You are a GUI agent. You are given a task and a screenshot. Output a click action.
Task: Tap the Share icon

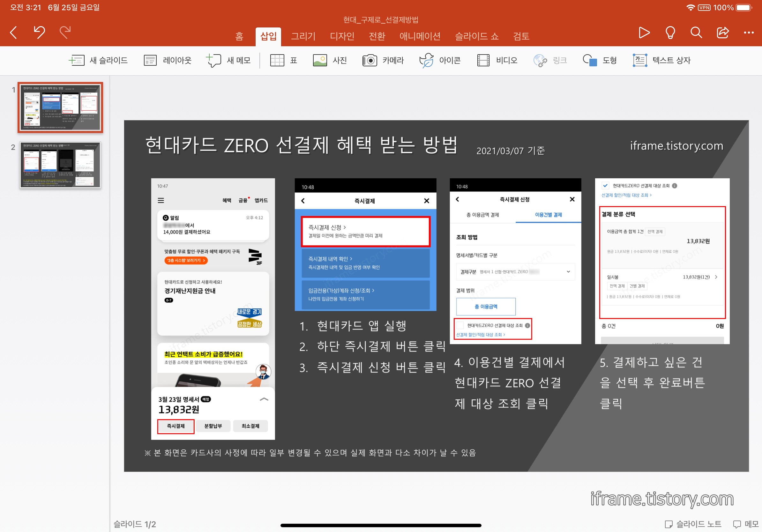(722, 33)
